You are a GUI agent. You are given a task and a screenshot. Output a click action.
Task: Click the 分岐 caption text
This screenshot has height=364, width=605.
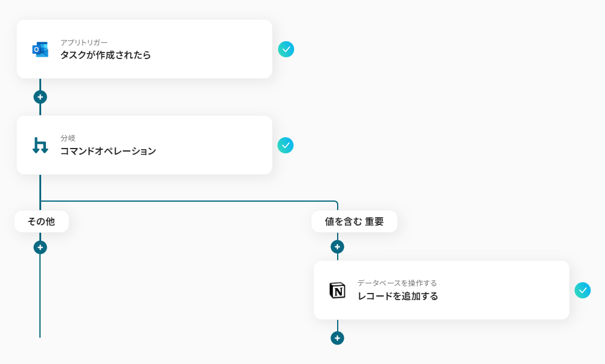pyautogui.click(x=68, y=138)
